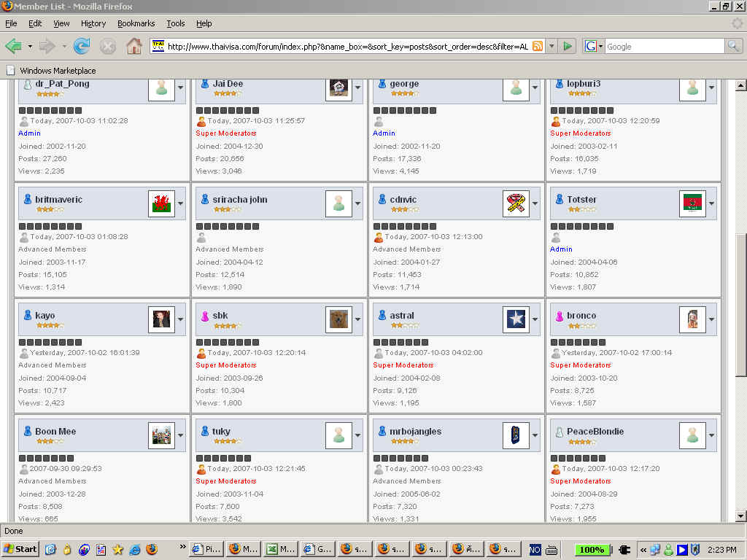747x560 pixels.
Task: Click the Firefox Reload page icon
Action: pyautogui.click(x=82, y=47)
